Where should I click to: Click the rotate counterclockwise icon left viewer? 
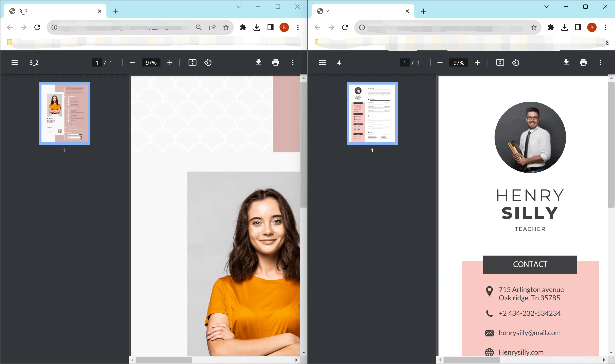click(208, 62)
